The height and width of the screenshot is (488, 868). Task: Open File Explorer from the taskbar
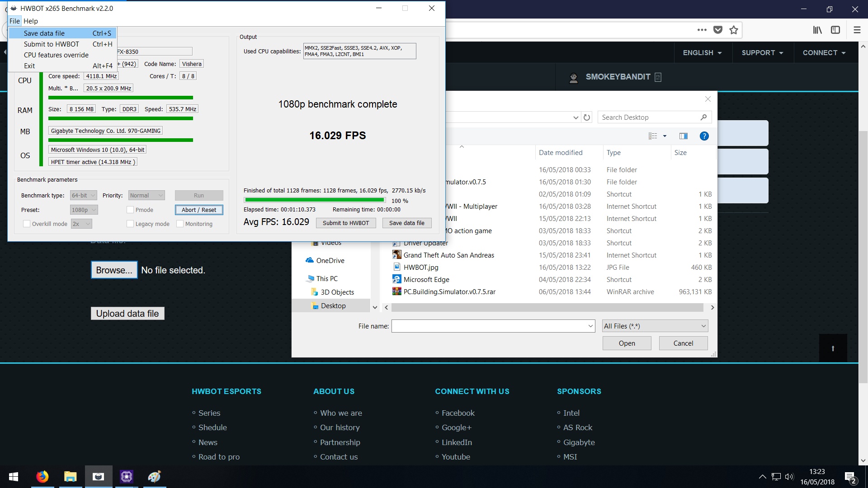click(70, 477)
